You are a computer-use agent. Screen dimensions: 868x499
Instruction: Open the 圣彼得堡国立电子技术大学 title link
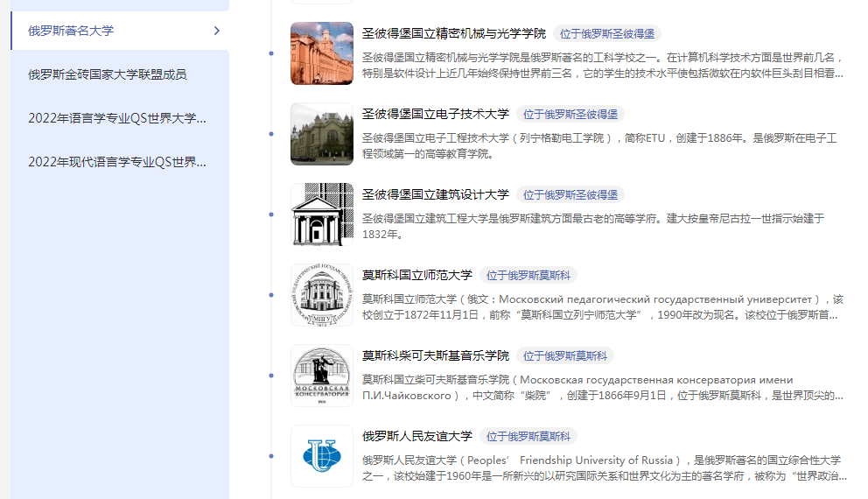point(436,114)
